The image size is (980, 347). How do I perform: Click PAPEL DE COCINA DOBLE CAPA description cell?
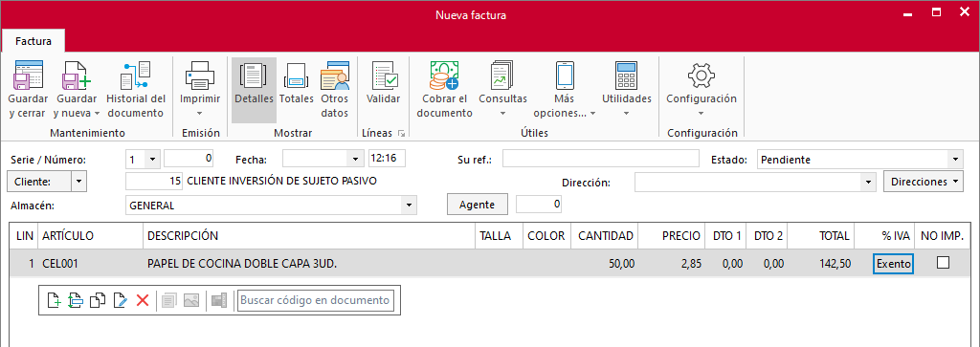309,264
